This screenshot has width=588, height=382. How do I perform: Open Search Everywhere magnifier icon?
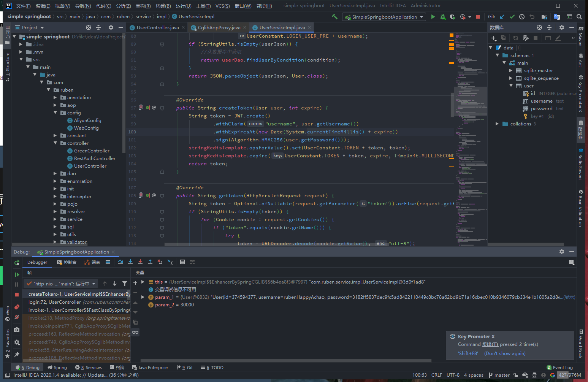point(579,17)
